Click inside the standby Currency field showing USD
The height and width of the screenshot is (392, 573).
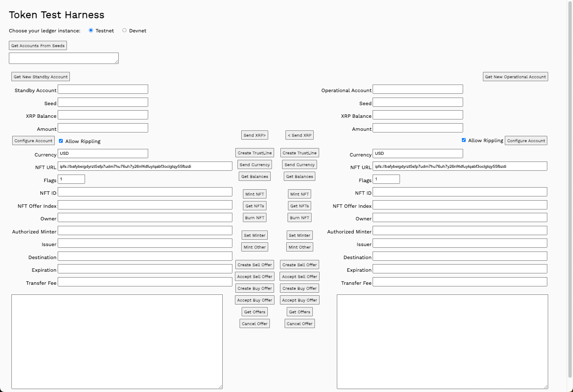[103, 153]
